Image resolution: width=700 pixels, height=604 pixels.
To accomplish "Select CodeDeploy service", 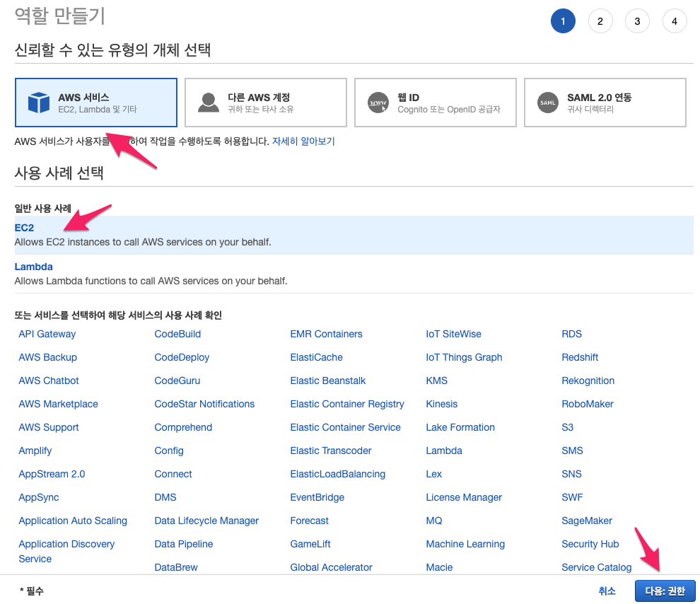I will click(182, 358).
